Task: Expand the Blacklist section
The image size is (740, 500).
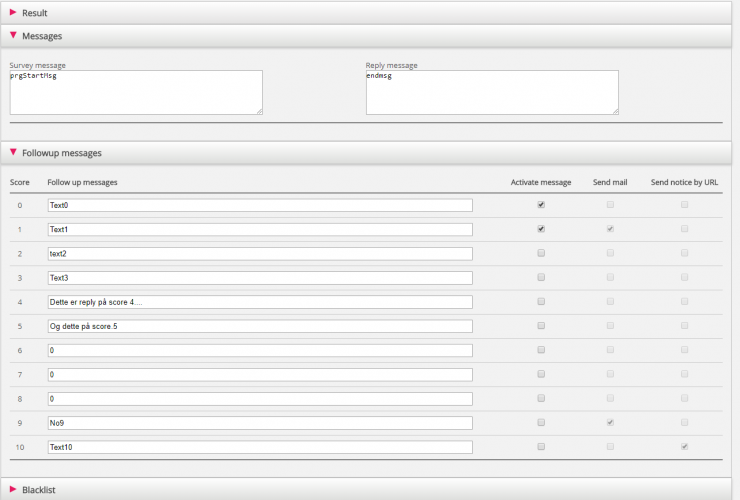Action: coord(38,489)
